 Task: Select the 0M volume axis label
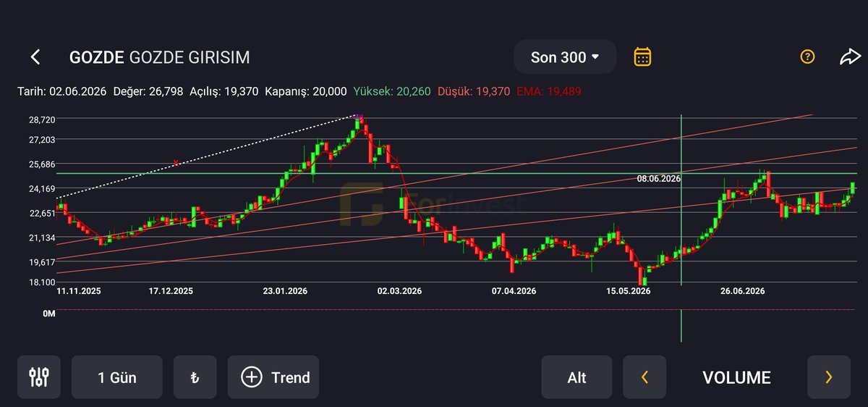48,314
